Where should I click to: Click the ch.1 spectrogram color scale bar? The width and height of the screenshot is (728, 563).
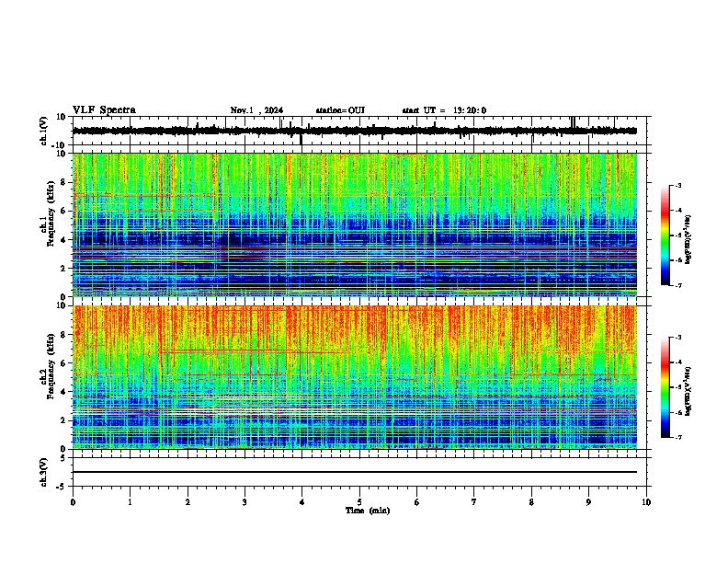(665, 236)
